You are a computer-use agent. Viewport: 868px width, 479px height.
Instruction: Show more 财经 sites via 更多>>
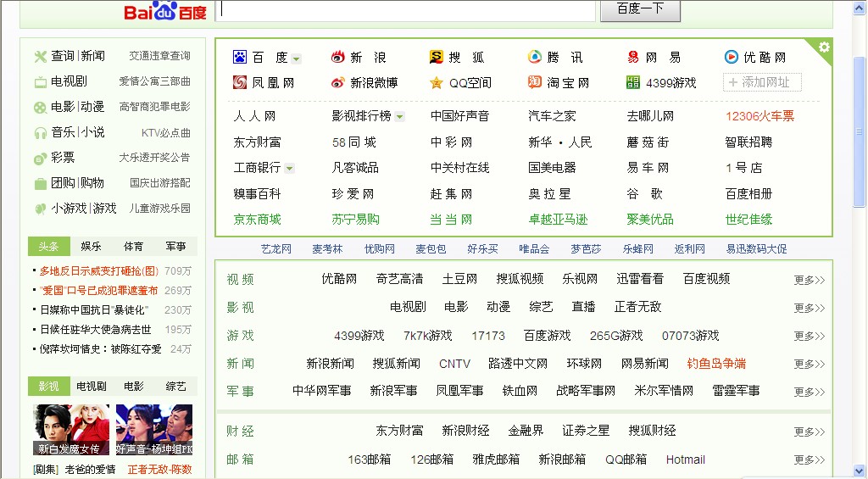(810, 432)
